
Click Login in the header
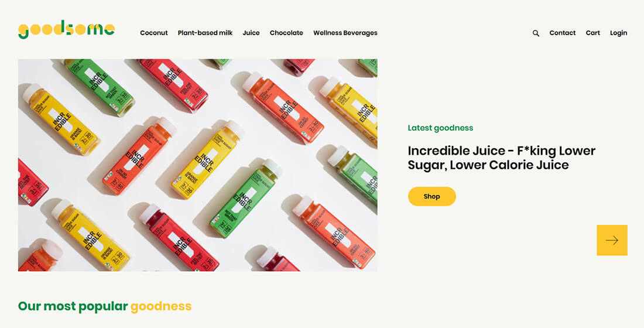point(618,33)
